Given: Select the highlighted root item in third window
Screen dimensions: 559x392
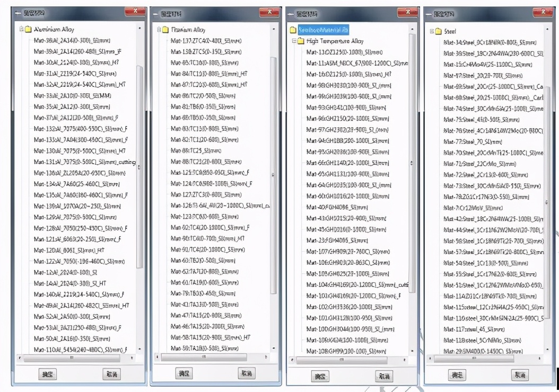Looking at the screenshot, I should pos(323,30).
